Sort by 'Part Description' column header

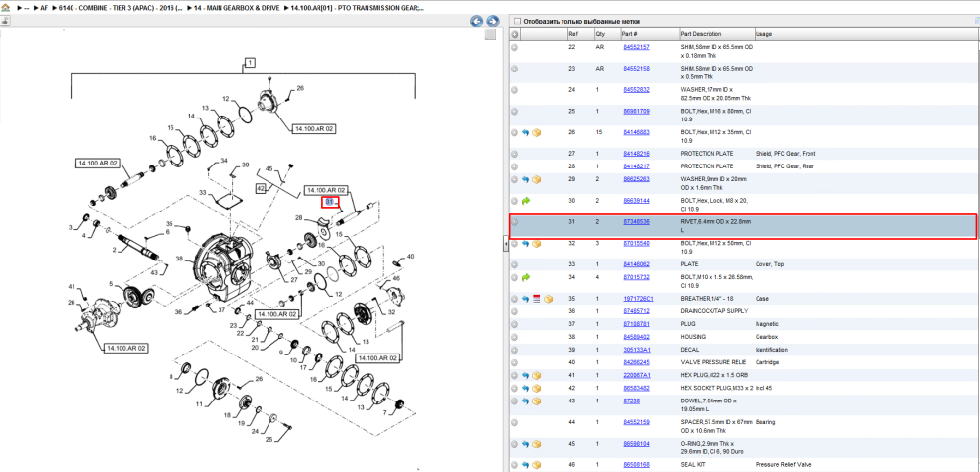click(x=701, y=33)
